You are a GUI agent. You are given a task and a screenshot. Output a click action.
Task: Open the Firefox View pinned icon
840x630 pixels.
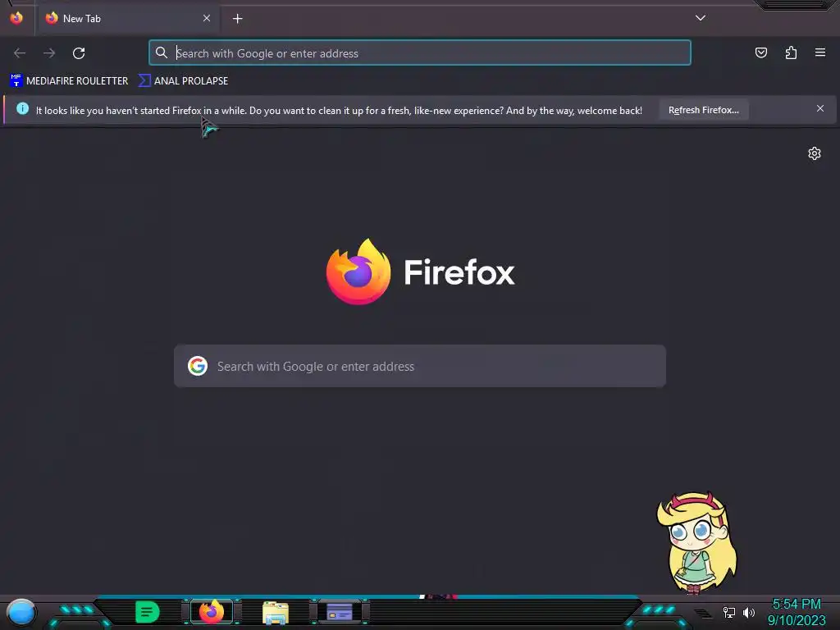(x=16, y=18)
